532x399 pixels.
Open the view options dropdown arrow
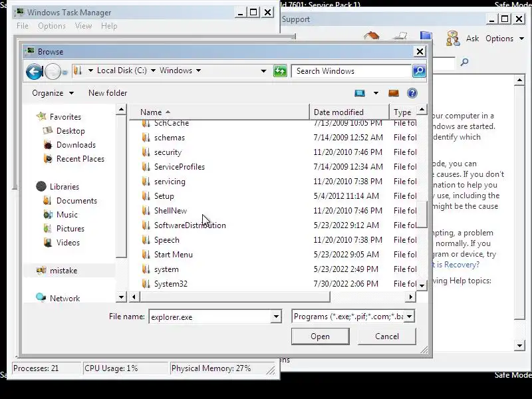point(376,93)
